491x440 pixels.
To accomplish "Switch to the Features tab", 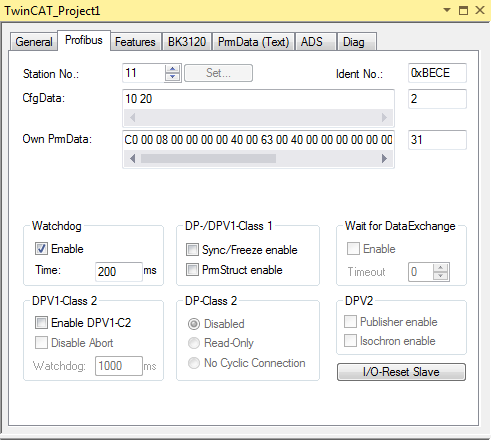I will 135,42.
